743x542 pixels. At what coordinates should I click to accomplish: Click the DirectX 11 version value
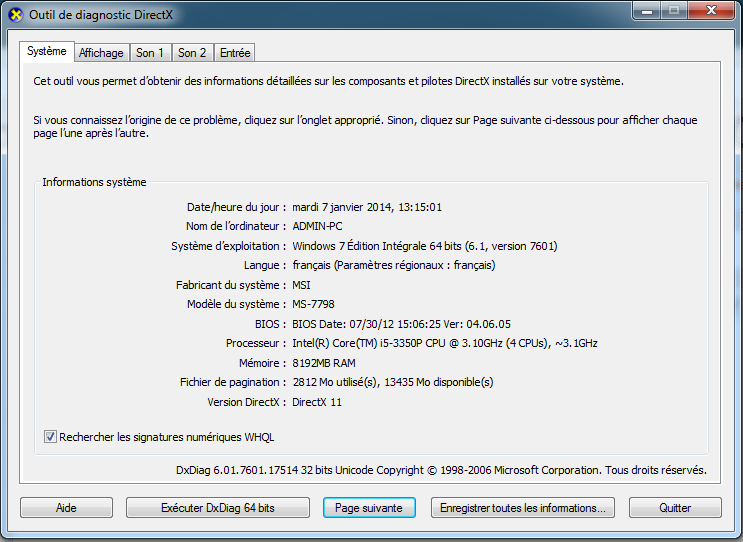point(317,402)
